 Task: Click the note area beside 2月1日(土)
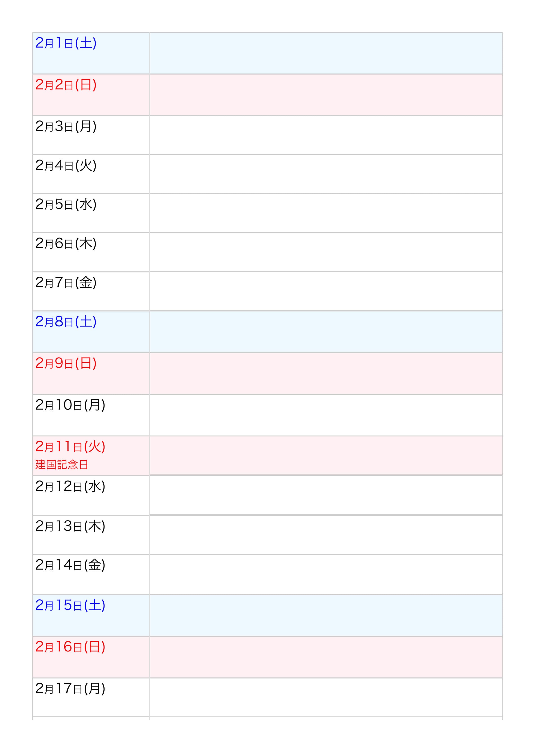(x=326, y=53)
